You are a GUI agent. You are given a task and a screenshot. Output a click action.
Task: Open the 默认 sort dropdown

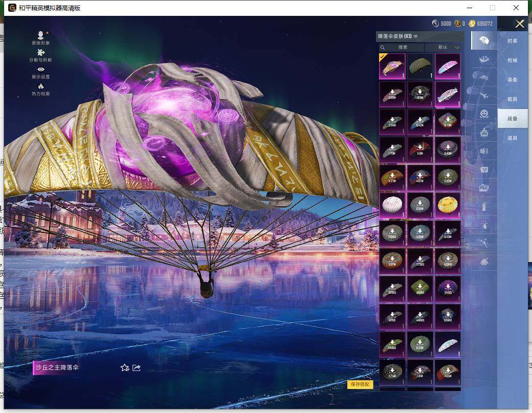[x=444, y=47]
